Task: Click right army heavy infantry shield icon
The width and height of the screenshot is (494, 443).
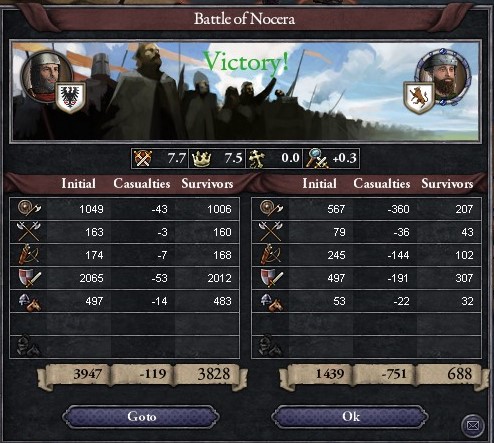Action: [x=271, y=278]
